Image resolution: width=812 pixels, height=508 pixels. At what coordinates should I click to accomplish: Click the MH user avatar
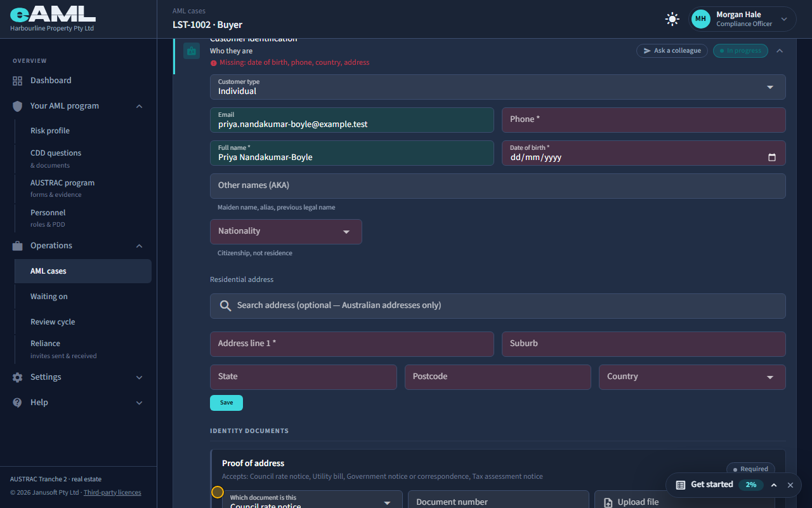(700, 19)
